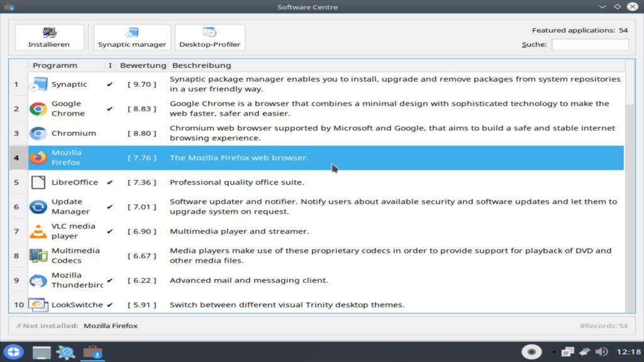Click "Professional quality office suite." description
Viewport: 644px width, 362px height.
tap(237, 182)
